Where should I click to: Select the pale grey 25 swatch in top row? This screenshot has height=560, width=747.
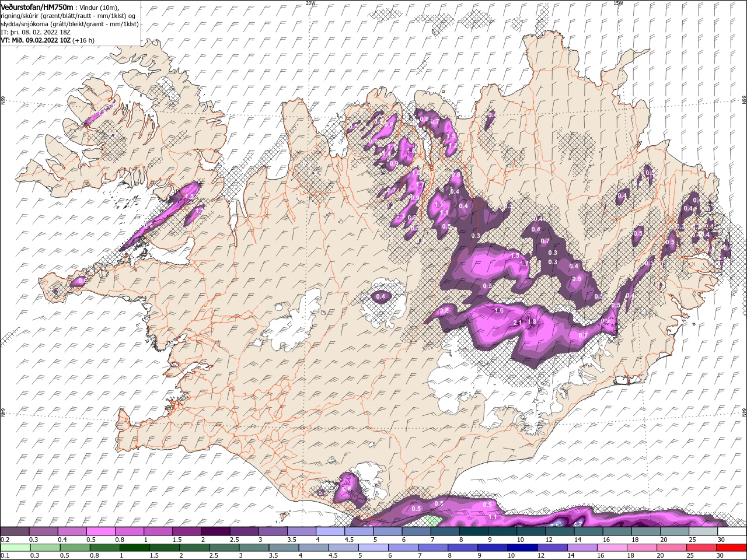pos(703,531)
